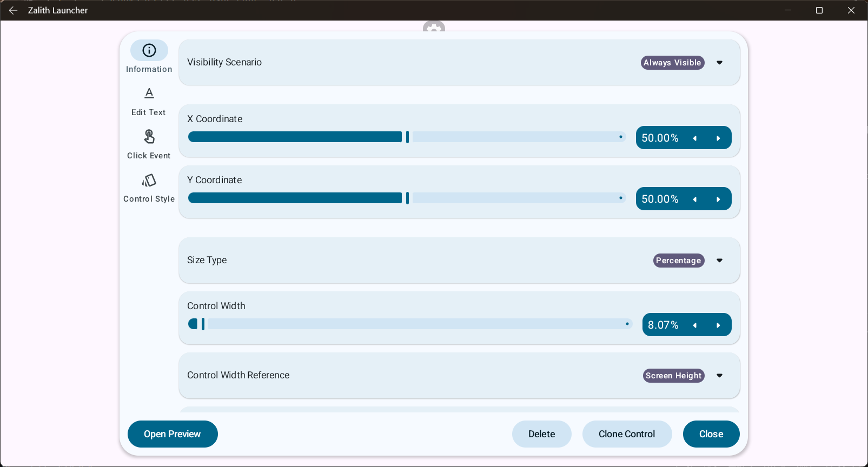Expand the Visibility Scenario dropdown
The image size is (868, 467).
[719, 63]
